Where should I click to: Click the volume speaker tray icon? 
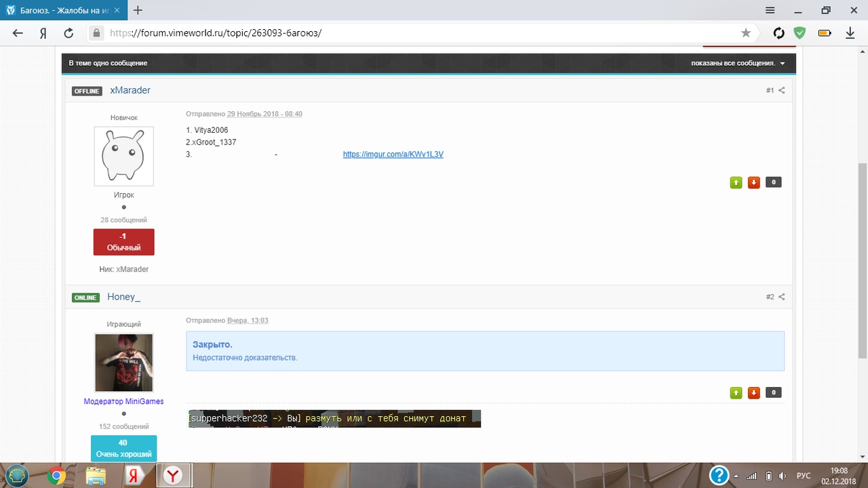pos(783,476)
